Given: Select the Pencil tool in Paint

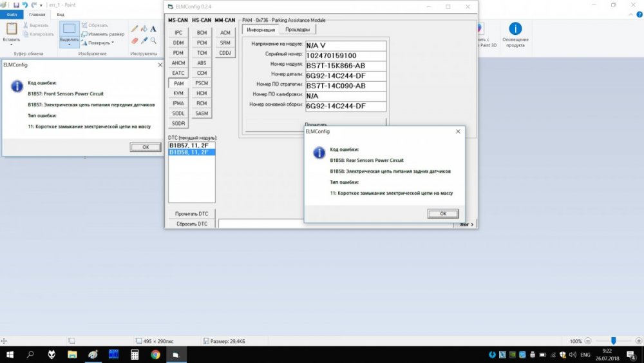Looking at the screenshot, I should click(x=135, y=29).
